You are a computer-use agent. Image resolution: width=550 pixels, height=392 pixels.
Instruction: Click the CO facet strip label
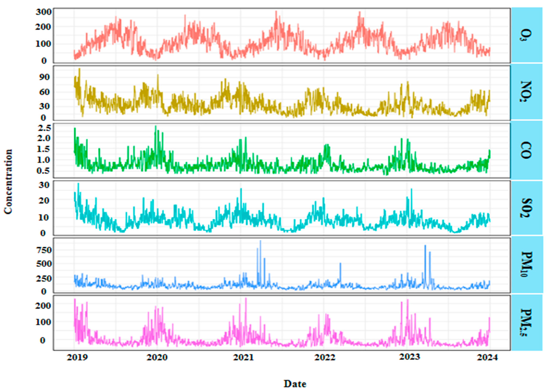click(526, 150)
